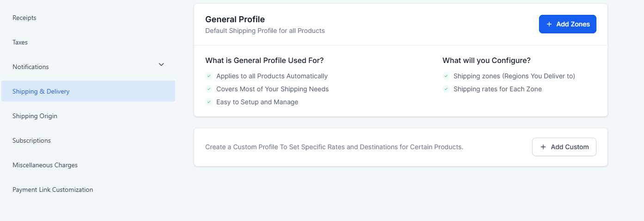Click the plus icon in Add Custom button

click(543, 147)
